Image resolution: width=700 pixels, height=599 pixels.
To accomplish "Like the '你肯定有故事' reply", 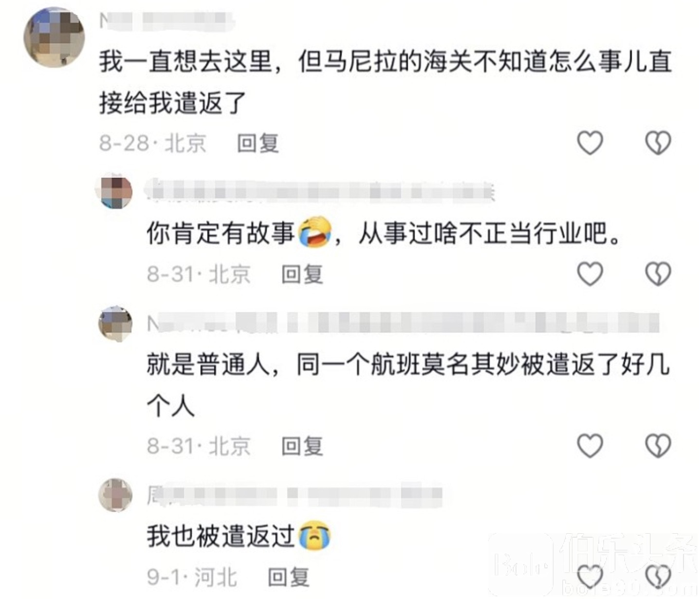I will click(590, 274).
